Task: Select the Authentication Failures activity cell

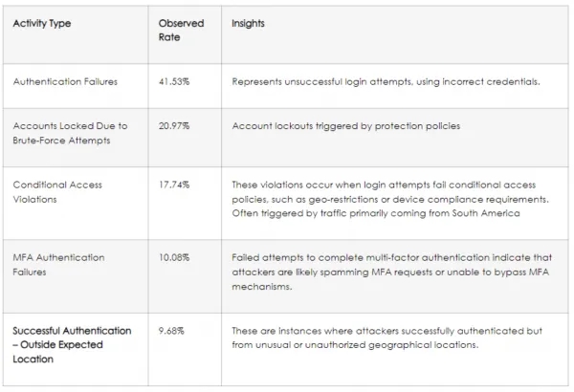Action: pyautogui.click(x=66, y=81)
